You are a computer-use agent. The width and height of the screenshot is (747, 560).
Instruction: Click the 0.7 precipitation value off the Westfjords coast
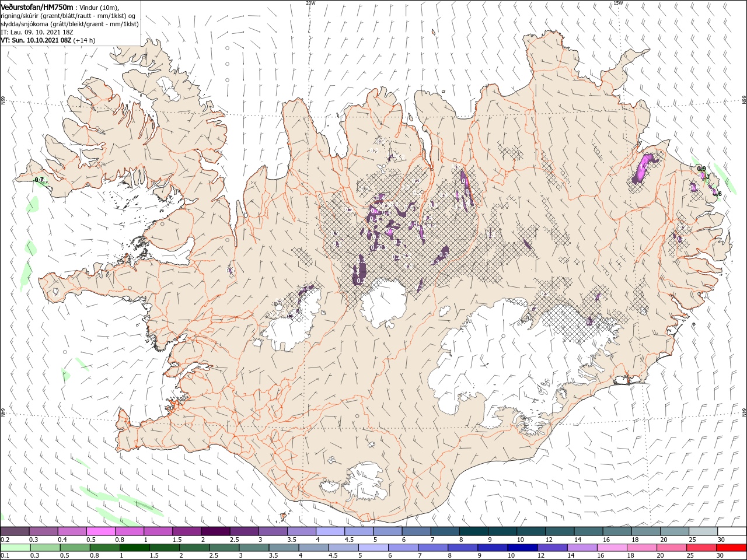tap(39, 180)
